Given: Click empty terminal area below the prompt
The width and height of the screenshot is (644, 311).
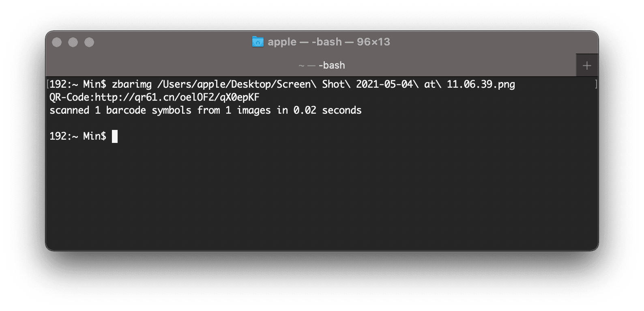Looking at the screenshot, I should coord(322,195).
